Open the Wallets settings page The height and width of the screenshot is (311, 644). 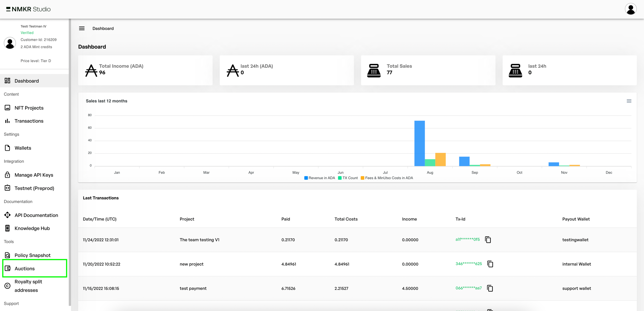pos(23,148)
